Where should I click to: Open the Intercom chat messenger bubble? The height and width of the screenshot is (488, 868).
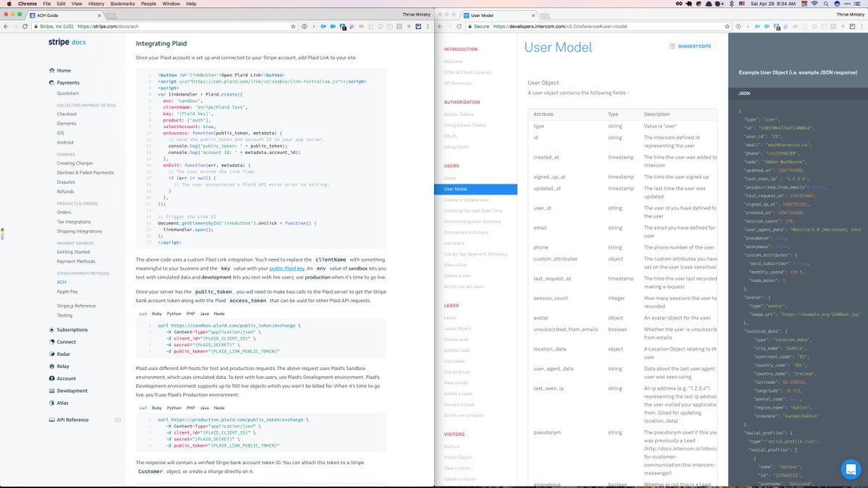coord(851,469)
